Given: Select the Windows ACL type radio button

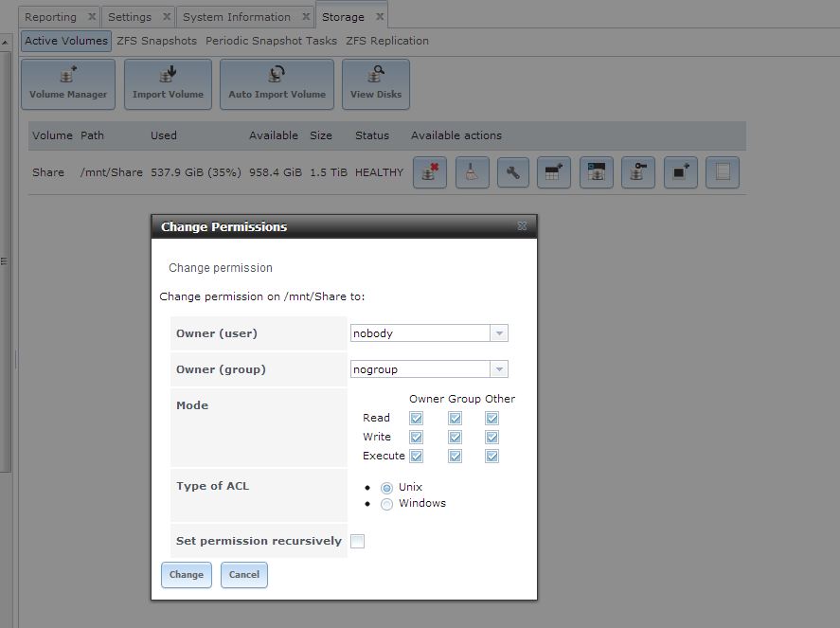Looking at the screenshot, I should [386, 504].
